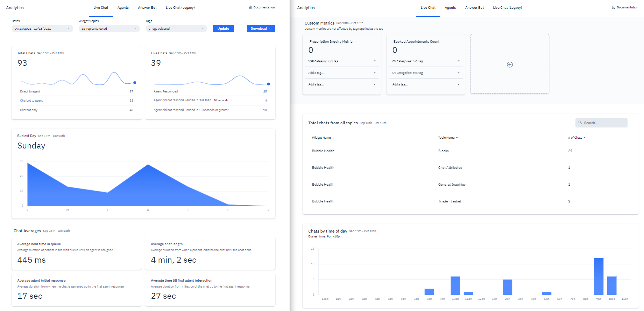Switch to Agents tab in right window
The height and width of the screenshot is (311, 644).
(450, 8)
